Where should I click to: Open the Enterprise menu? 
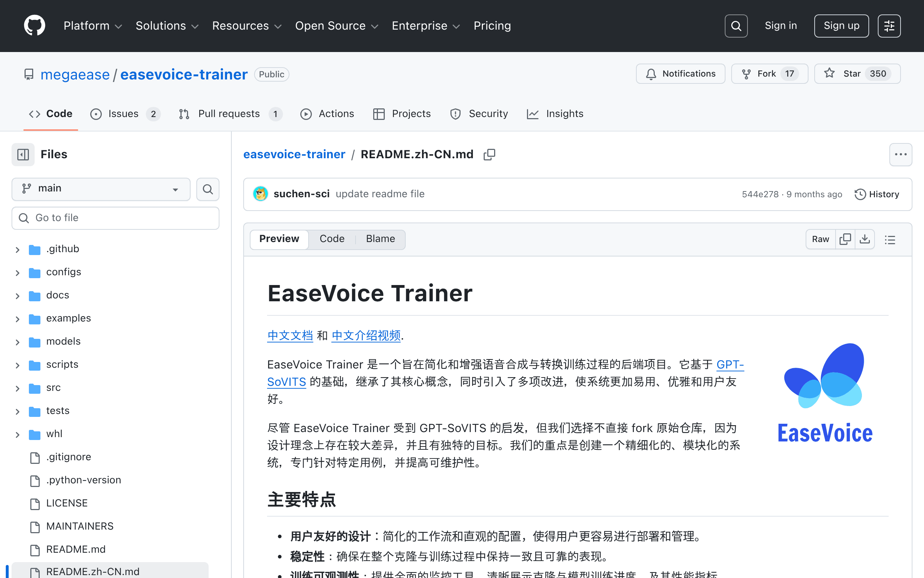[x=426, y=26]
